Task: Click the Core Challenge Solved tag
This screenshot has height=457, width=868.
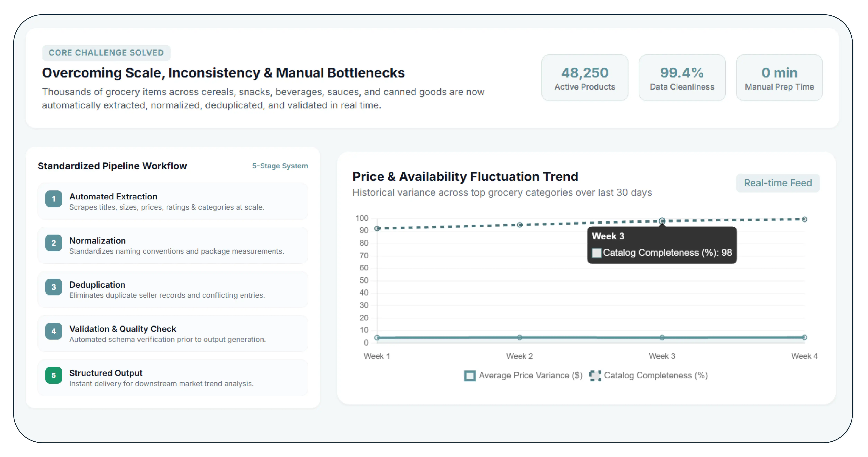Action: tap(106, 53)
